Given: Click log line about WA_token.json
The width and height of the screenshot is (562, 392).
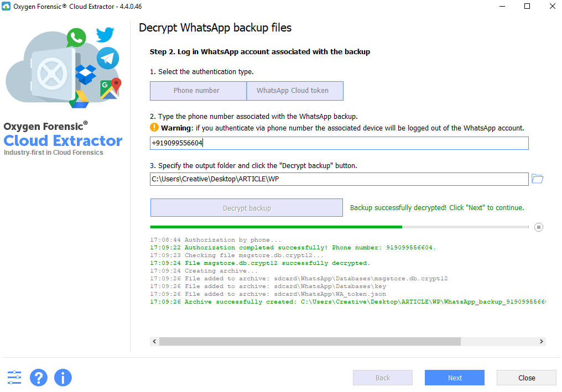Looking at the screenshot, I should (x=268, y=294).
